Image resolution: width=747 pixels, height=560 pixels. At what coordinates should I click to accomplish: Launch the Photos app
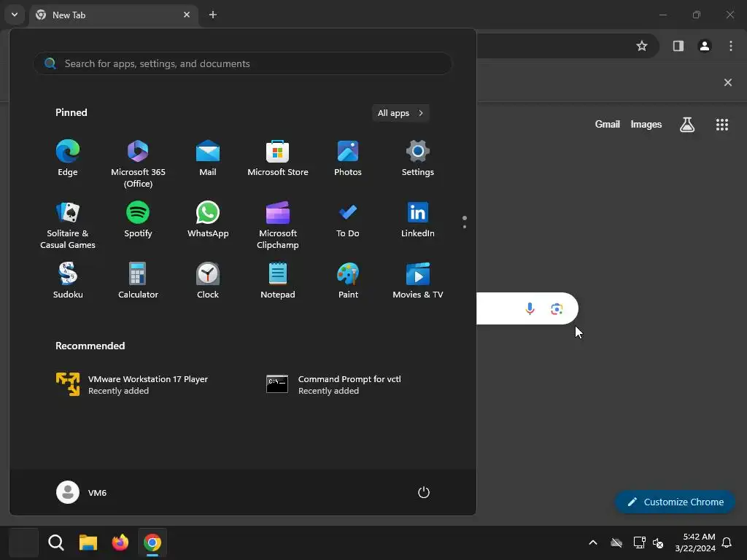348,158
